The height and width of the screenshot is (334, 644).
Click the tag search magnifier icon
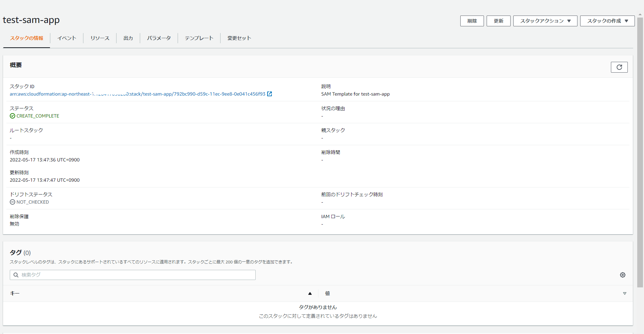pyautogui.click(x=16, y=275)
